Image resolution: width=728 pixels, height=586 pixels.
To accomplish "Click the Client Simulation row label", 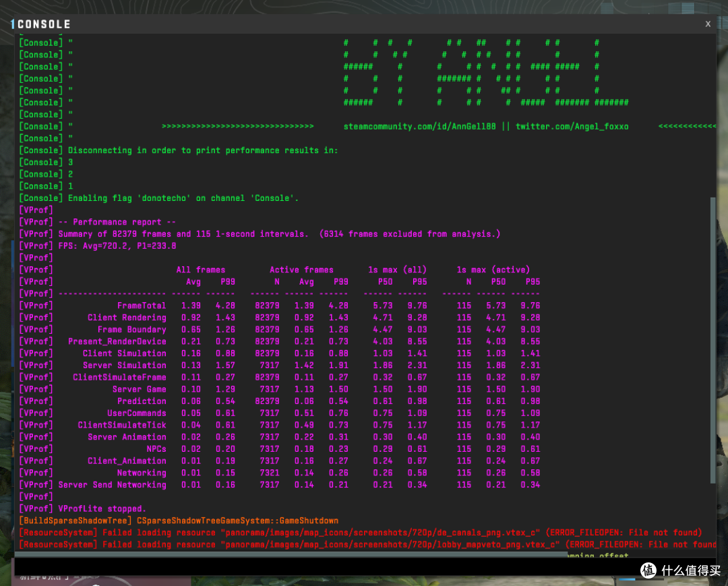I will pos(125,353).
